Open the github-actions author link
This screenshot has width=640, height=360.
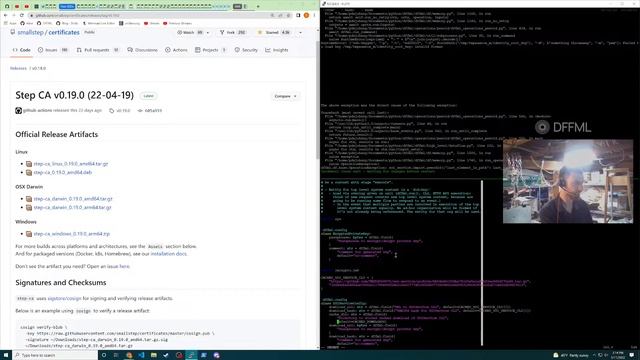pos(37,111)
